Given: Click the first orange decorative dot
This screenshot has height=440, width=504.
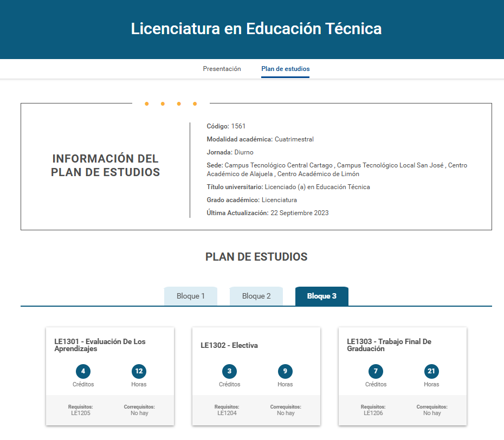Looking at the screenshot, I should [146, 103].
